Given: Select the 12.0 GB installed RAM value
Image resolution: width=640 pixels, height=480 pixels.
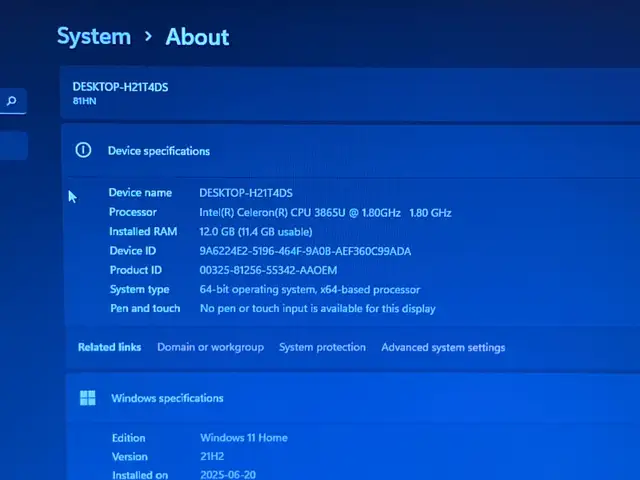Looking at the screenshot, I should click(x=256, y=232).
